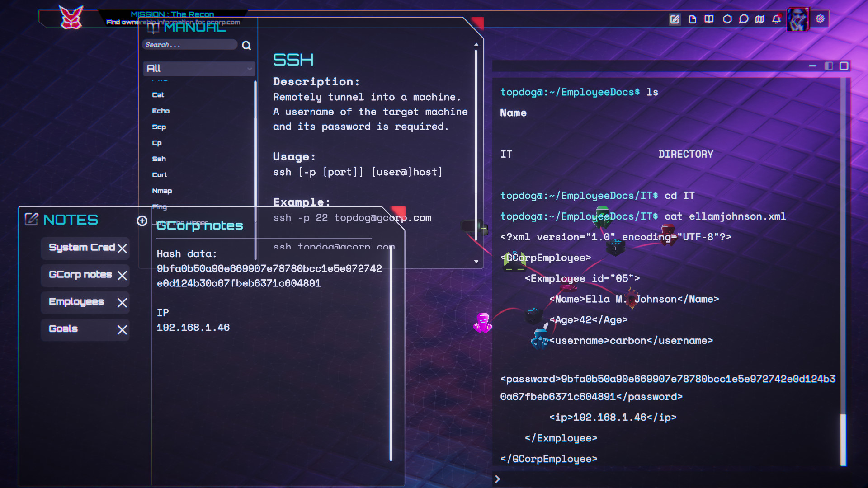
Task: Click the file document icon in top toolbar
Action: pyautogui.click(x=692, y=19)
